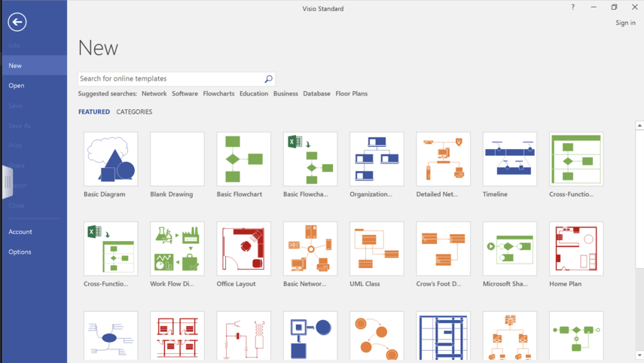Switch to the FEATURED tab
The image size is (644, 363).
pos(94,112)
